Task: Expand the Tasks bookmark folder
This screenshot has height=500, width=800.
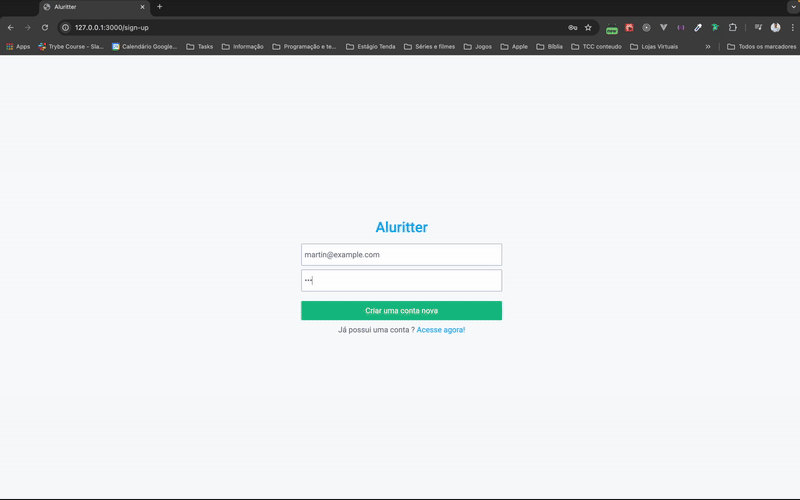Action: (199, 46)
